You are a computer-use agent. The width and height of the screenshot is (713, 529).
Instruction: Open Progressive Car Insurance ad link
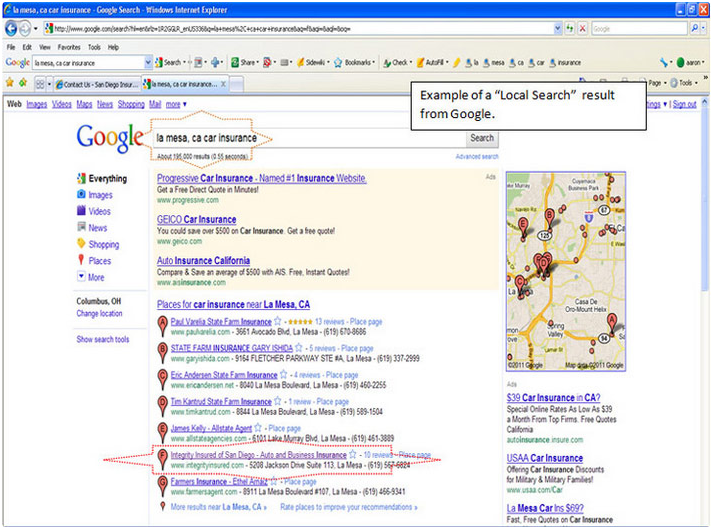(x=261, y=178)
